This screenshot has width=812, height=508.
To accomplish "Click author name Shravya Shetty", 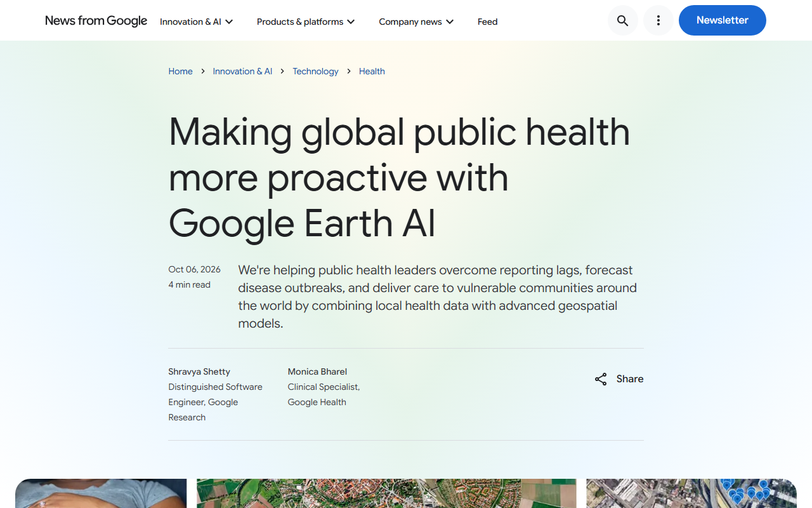I will point(199,371).
